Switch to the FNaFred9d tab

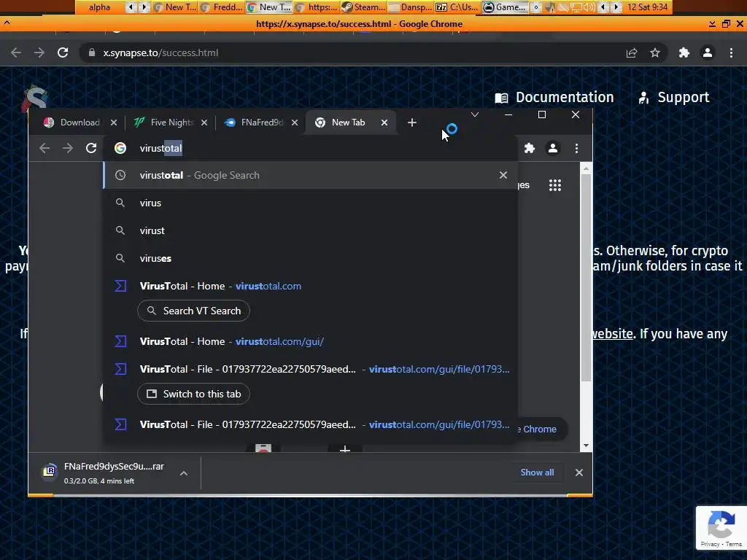255,122
